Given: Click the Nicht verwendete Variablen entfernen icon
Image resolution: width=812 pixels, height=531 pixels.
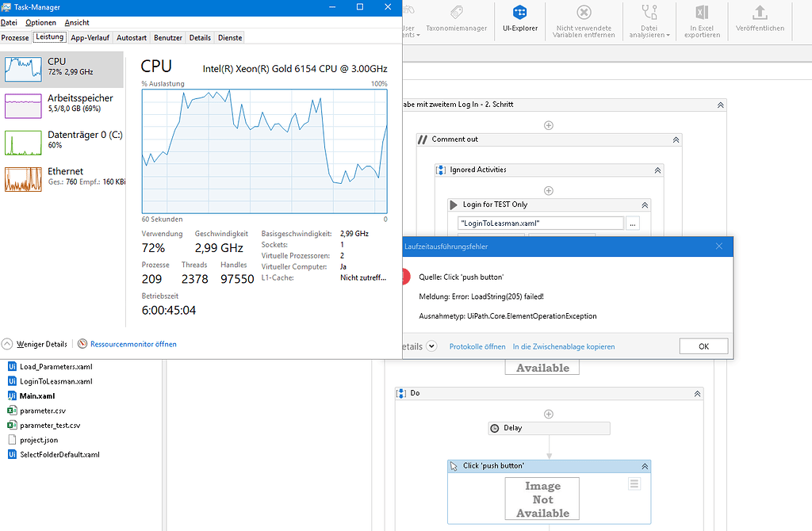Looking at the screenshot, I should [x=584, y=17].
